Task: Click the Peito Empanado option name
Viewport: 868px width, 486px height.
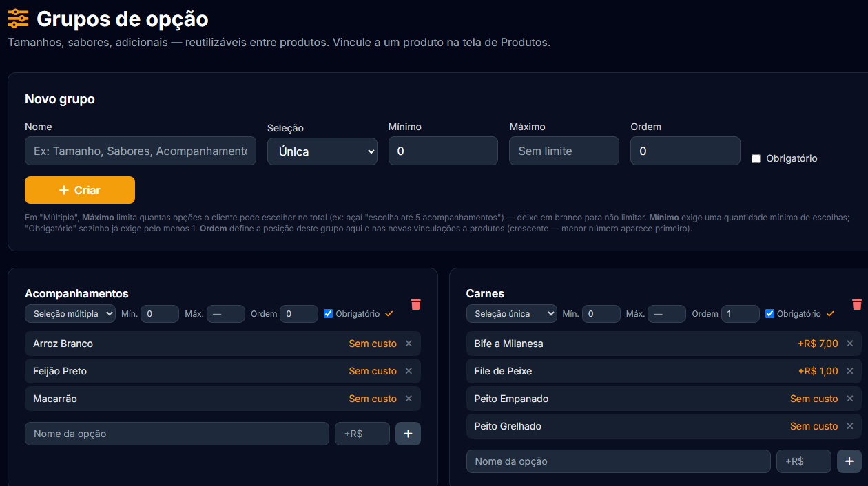Action: point(511,399)
